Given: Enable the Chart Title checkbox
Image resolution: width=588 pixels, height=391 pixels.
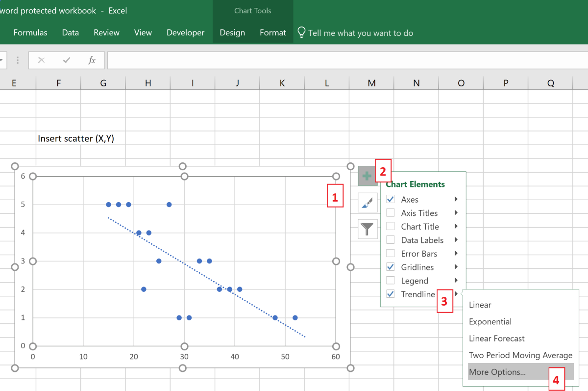Looking at the screenshot, I should 391,226.
